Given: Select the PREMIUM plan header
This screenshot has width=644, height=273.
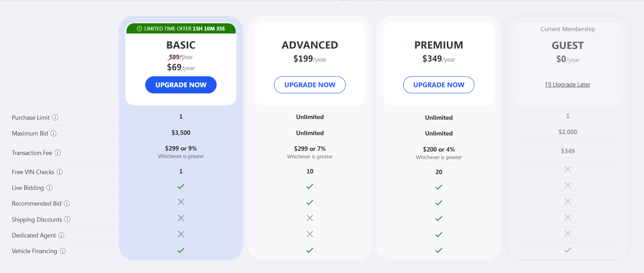Looking at the screenshot, I should (x=439, y=45).
